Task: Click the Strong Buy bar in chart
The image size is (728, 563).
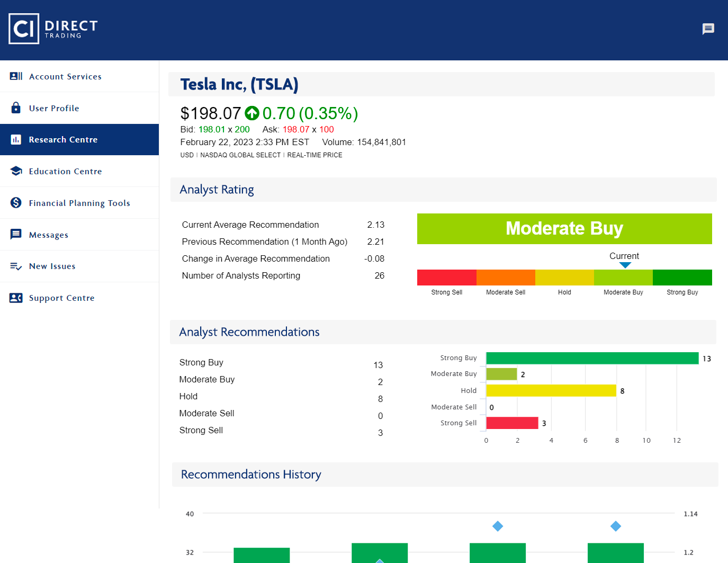Action: pyautogui.click(x=592, y=359)
